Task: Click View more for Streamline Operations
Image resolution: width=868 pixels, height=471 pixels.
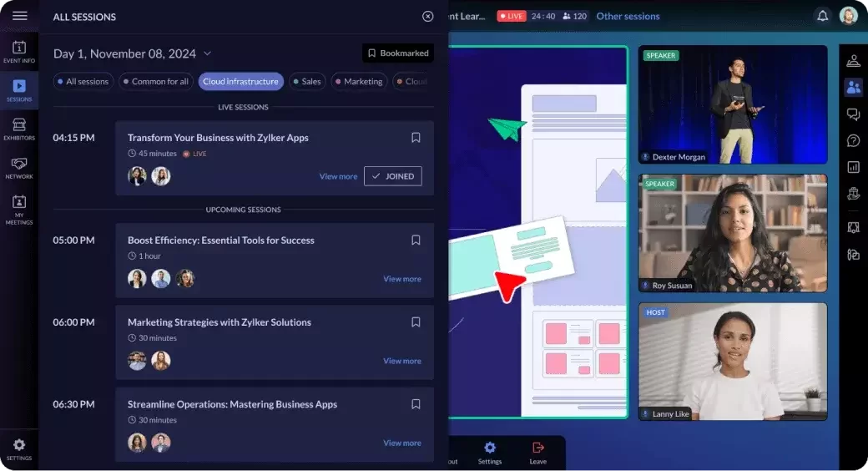Action: pyautogui.click(x=402, y=443)
